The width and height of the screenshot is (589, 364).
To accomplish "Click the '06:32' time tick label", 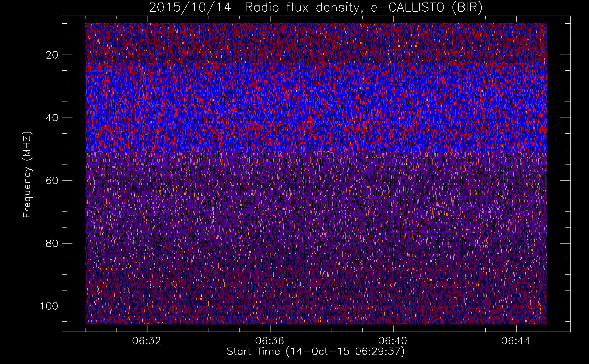I will [x=147, y=341].
